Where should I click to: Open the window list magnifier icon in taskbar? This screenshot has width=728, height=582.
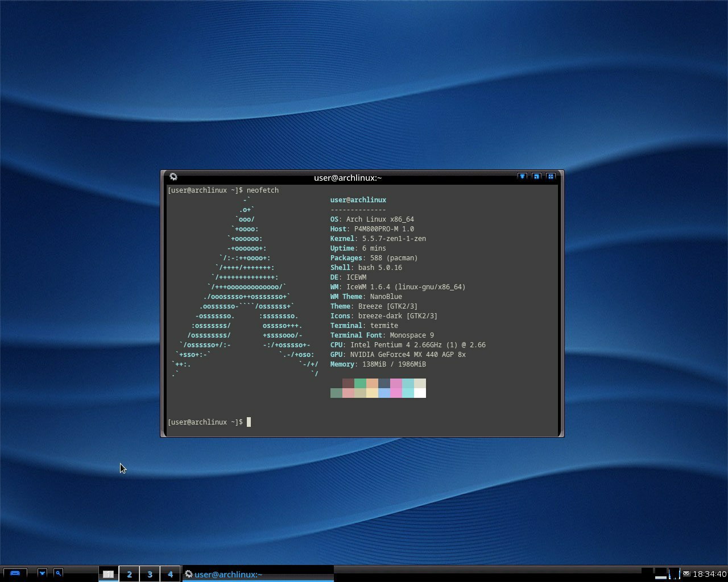pyautogui.click(x=58, y=573)
